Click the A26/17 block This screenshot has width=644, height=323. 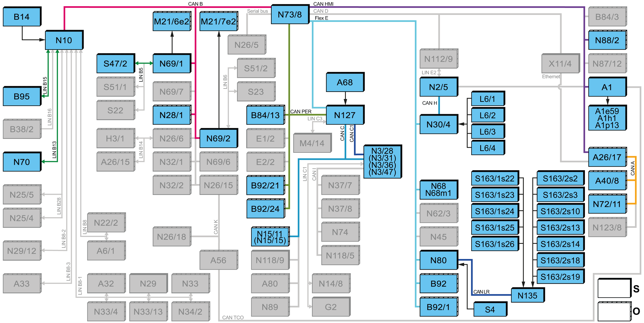click(607, 157)
